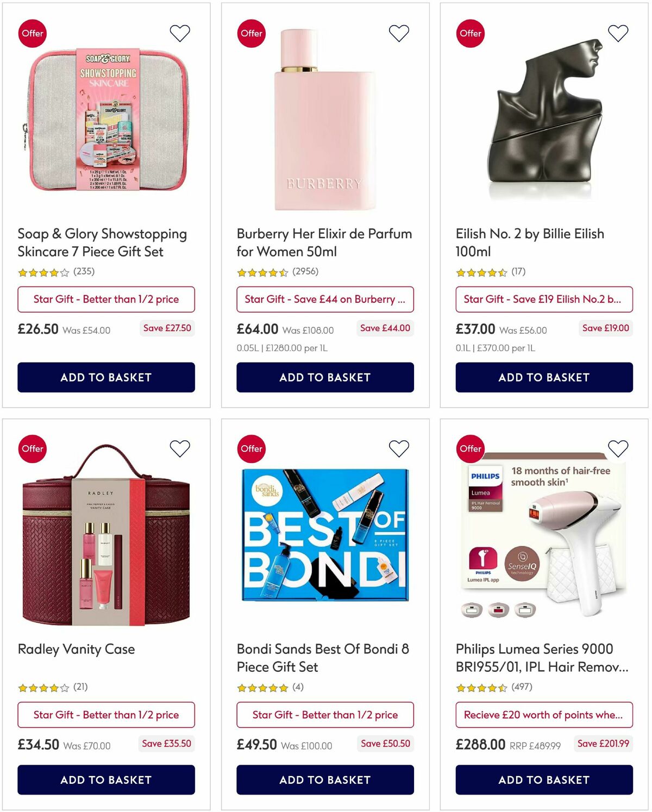Expand the Philips Lumea points offer details

544,715
